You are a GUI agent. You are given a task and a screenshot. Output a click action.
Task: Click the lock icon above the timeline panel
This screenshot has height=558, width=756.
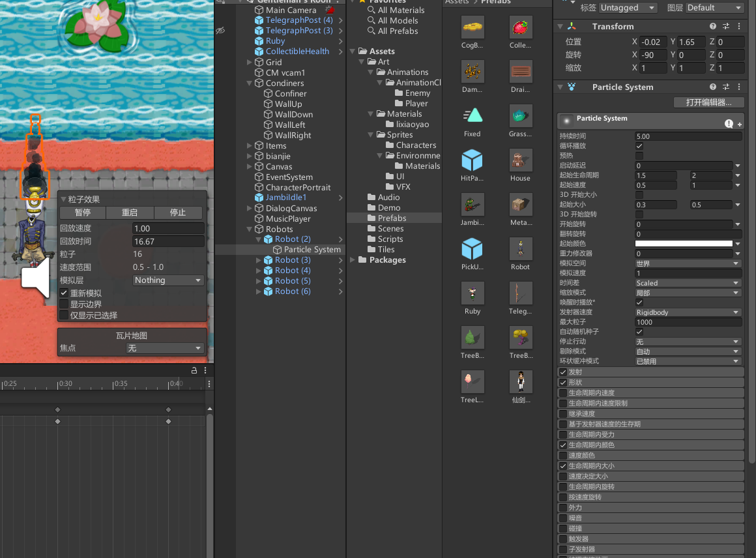tap(193, 370)
